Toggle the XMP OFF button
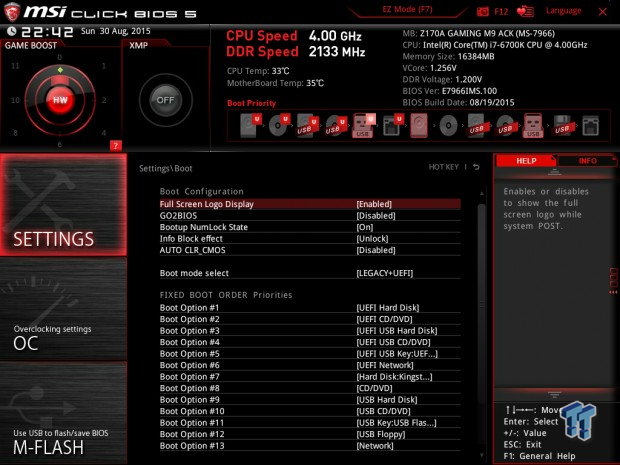This screenshot has height=465, width=620. [x=165, y=100]
